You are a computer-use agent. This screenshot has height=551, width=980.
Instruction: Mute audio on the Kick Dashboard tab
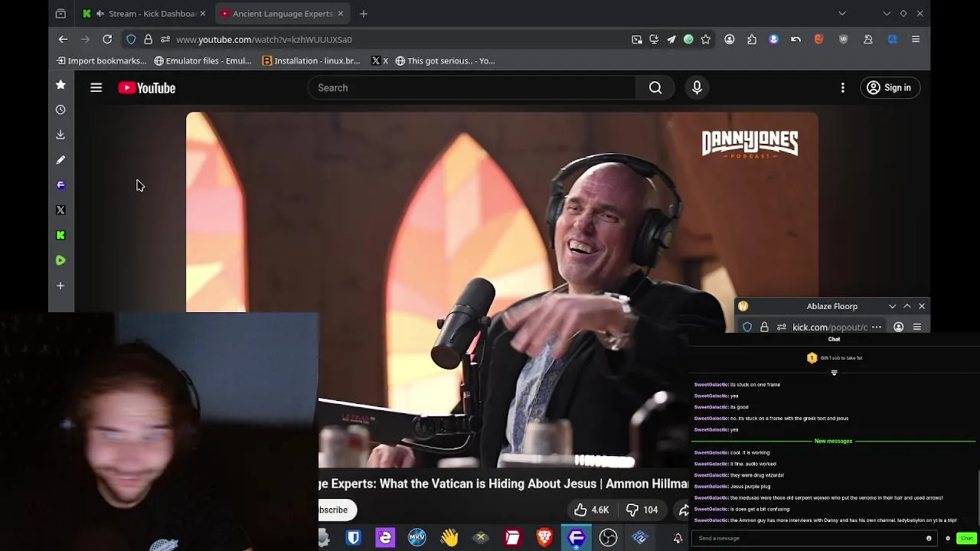pyautogui.click(x=100, y=13)
